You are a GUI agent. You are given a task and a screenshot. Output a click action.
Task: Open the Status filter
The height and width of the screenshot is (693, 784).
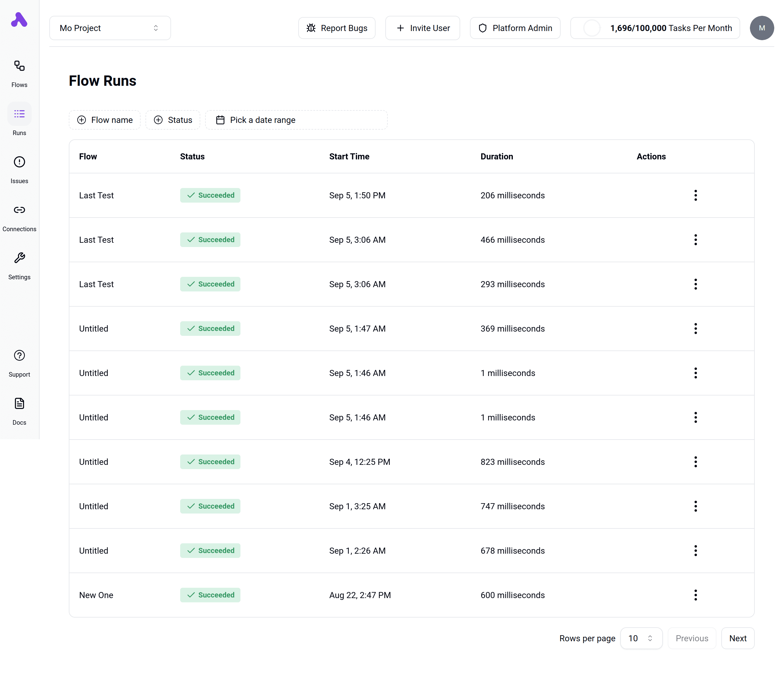(x=173, y=120)
